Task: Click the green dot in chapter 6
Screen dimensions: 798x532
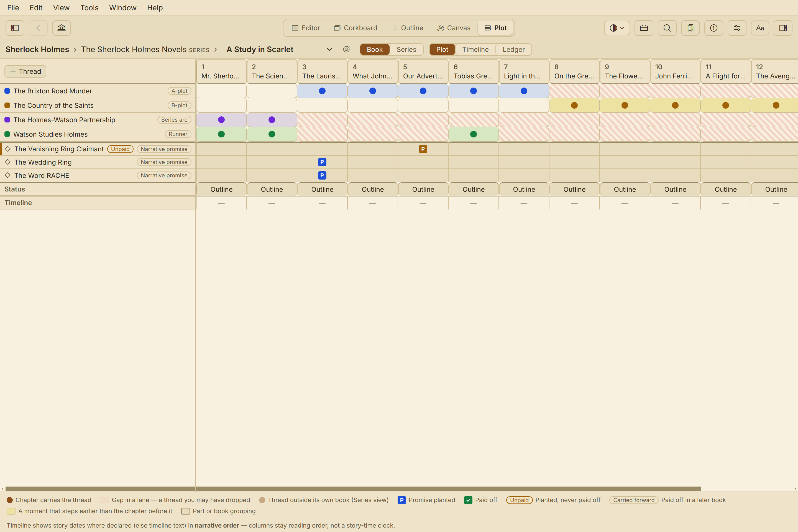Action: (473, 134)
